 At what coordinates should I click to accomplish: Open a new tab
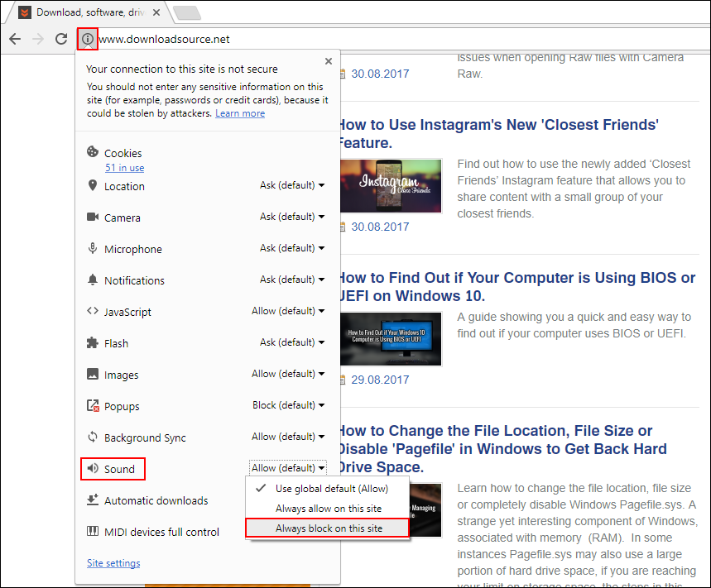tap(187, 12)
